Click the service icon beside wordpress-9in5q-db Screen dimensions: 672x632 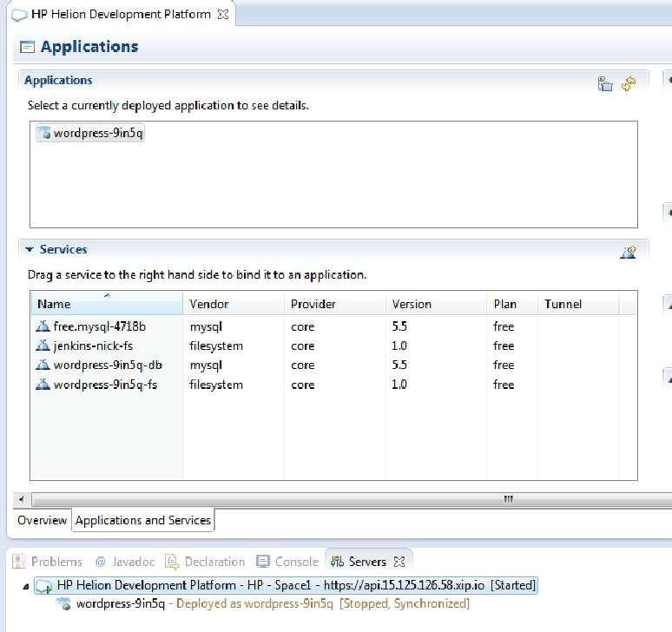pos(43,365)
